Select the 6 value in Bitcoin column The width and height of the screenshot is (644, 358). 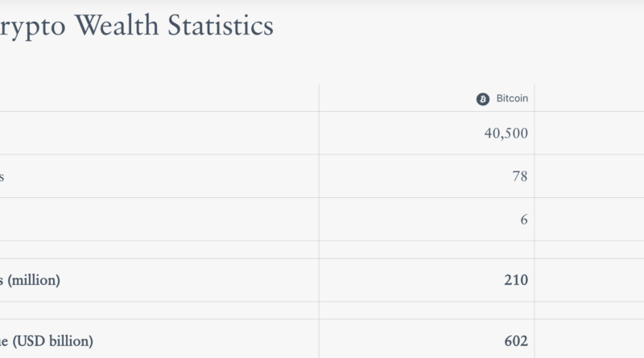524,219
